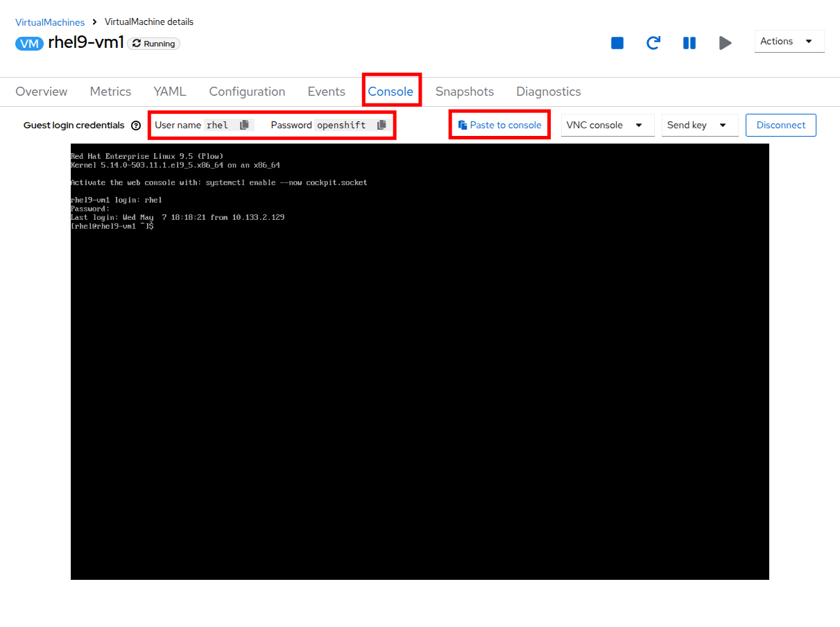Select the Configuration tab

coord(247,92)
